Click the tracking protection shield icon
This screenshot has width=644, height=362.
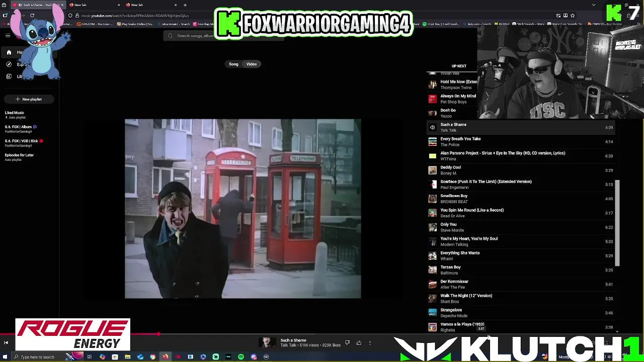tap(70, 16)
